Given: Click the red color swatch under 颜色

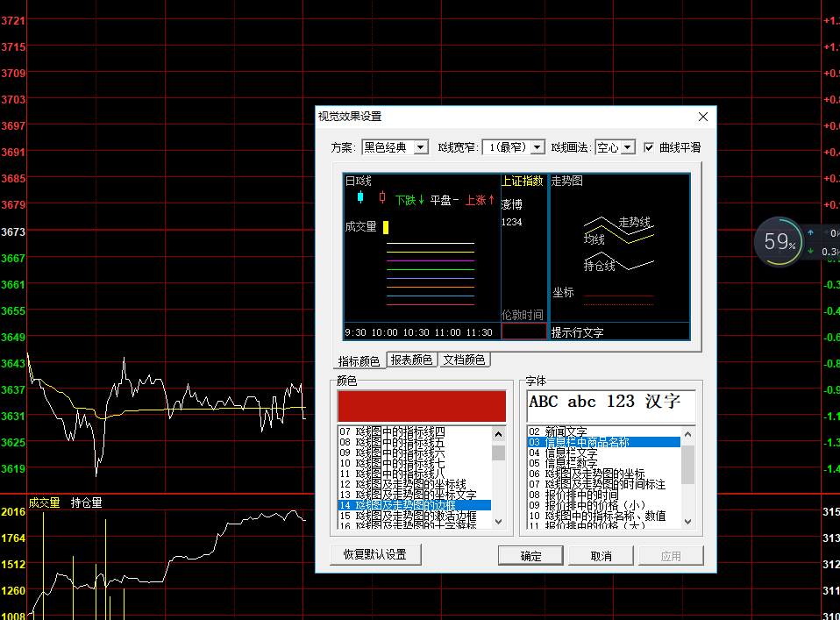Looking at the screenshot, I should click(421, 406).
